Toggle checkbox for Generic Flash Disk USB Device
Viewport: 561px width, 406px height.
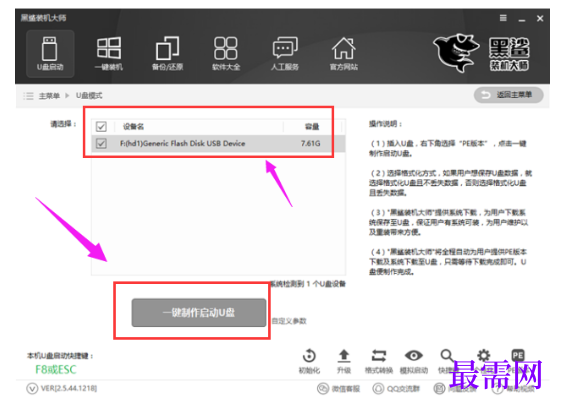[101, 143]
